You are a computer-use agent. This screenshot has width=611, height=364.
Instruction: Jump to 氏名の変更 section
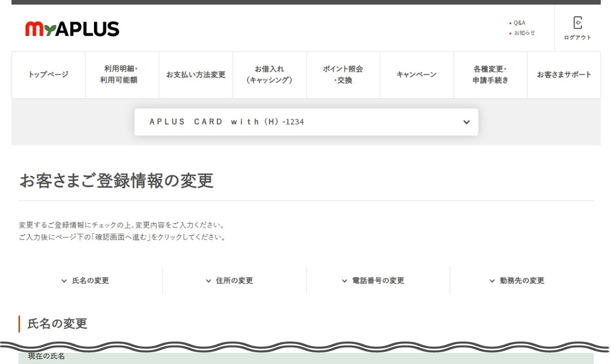coord(85,281)
